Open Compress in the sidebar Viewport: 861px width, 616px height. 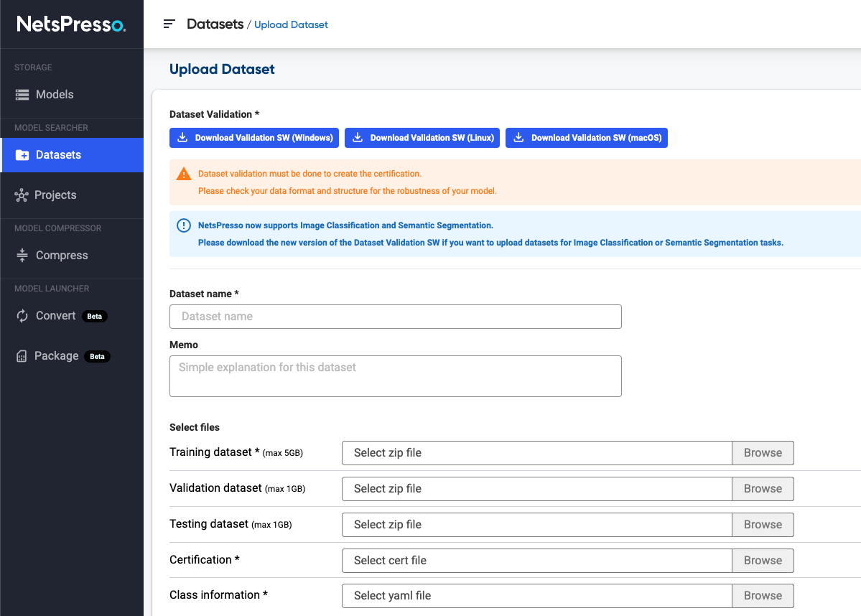coord(72,256)
